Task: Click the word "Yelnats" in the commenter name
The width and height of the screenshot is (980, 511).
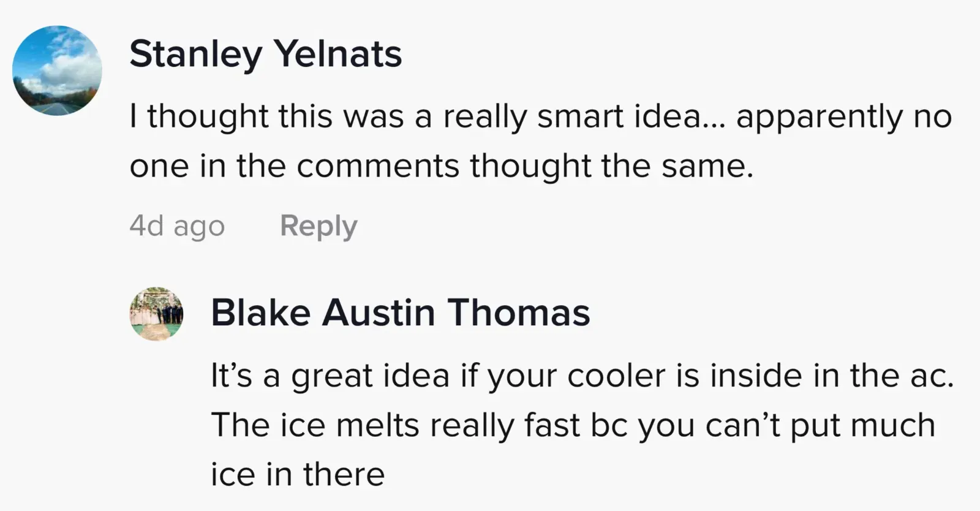Action: click(x=337, y=54)
